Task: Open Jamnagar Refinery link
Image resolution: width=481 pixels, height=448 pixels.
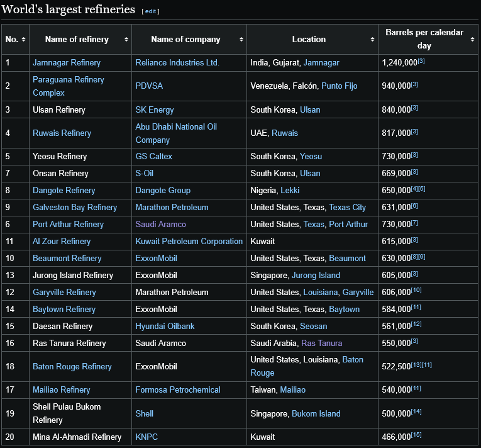Action: [67, 63]
